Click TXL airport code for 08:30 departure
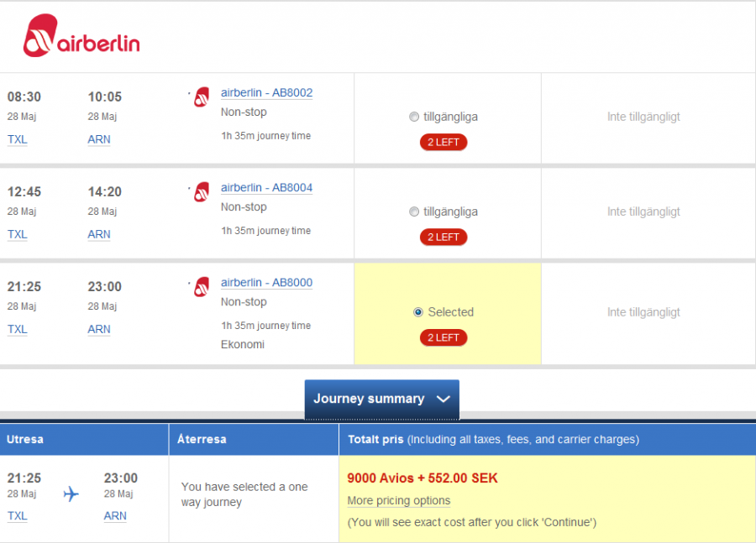This screenshot has height=543, width=756. pos(18,140)
